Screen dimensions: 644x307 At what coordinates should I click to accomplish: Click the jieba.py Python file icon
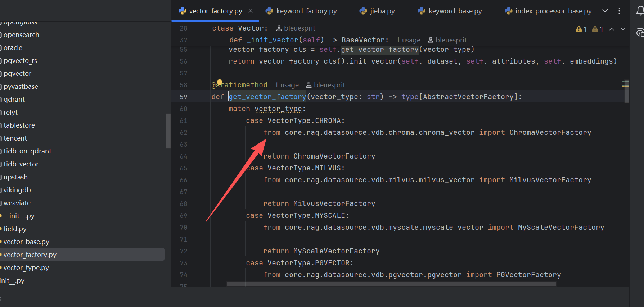(x=363, y=11)
